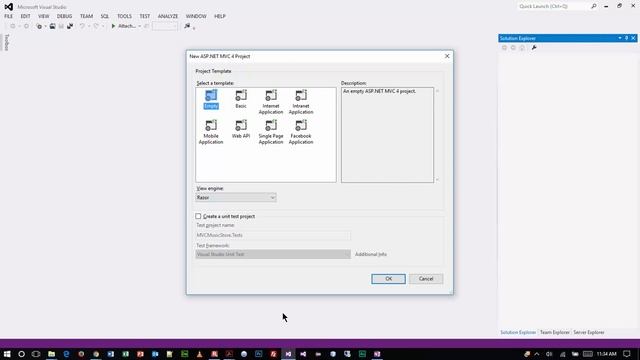
Task: Click Cancel in the MVC project dialog
Action: tap(426, 279)
